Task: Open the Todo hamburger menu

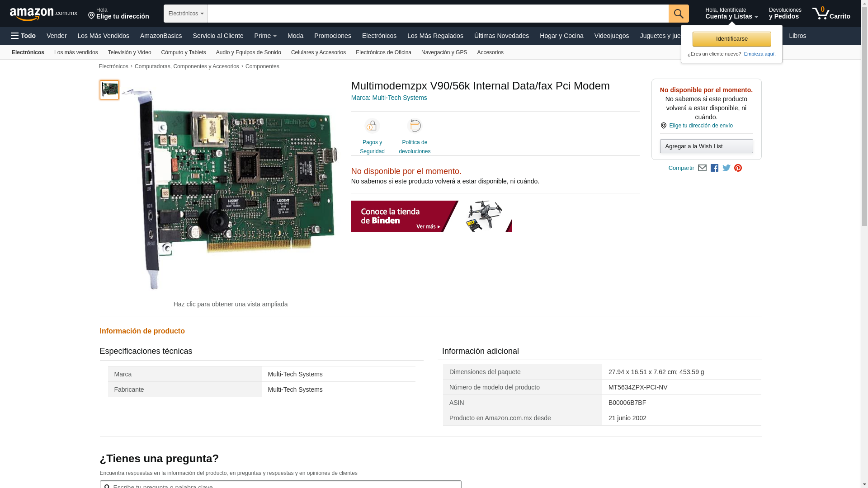Action: pyautogui.click(x=24, y=36)
